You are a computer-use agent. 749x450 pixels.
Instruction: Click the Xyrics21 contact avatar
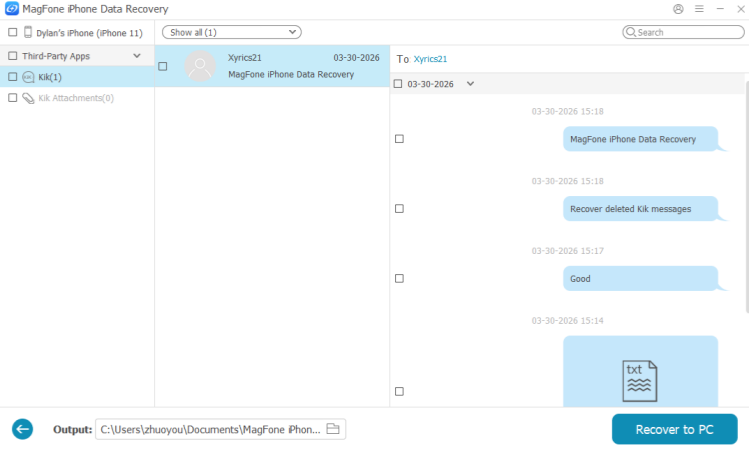pyautogui.click(x=200, y=66)
